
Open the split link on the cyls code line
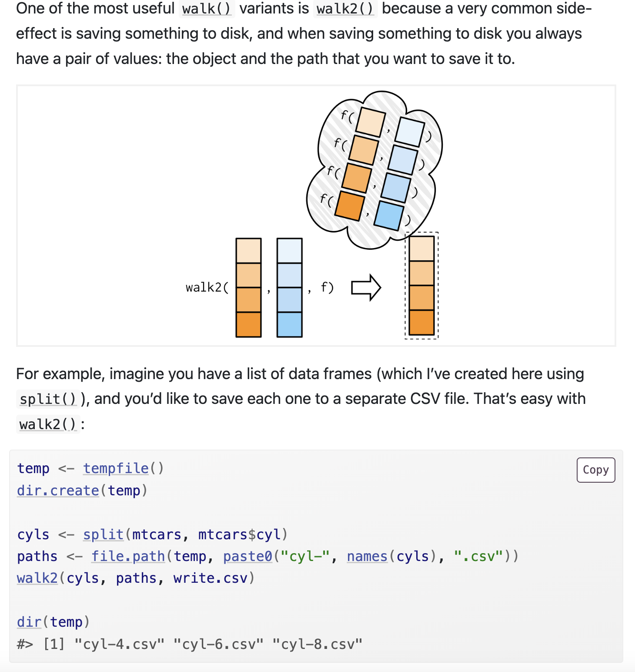click(x=103, y=534)
